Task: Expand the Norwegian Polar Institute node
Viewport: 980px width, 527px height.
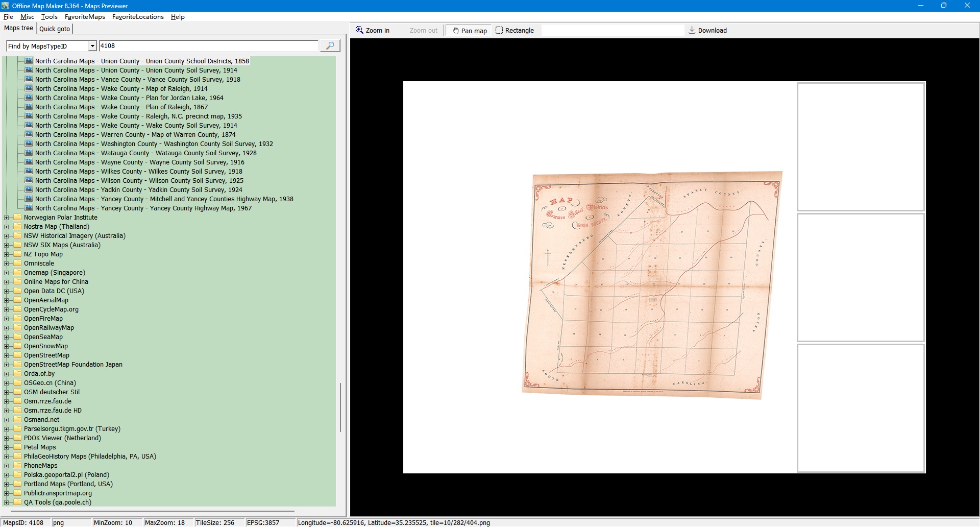Action: 7,218
